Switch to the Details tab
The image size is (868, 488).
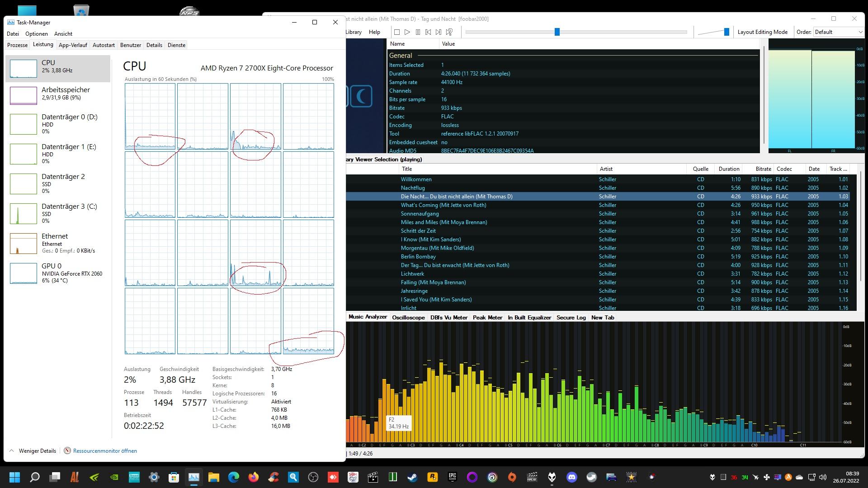coord(154,45)
